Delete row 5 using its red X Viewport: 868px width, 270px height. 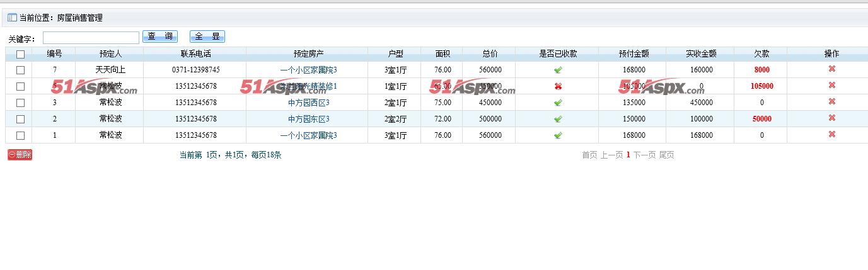[831, 85]
